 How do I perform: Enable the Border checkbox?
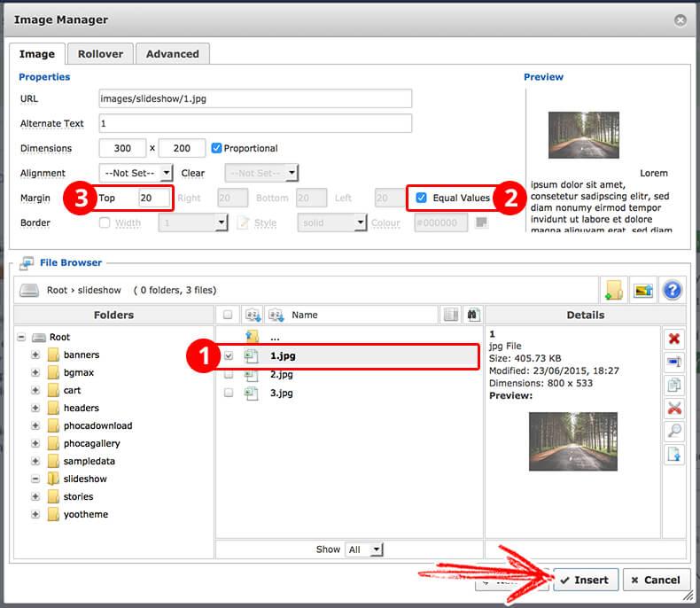pyautogui.click(x=105, y=222)
